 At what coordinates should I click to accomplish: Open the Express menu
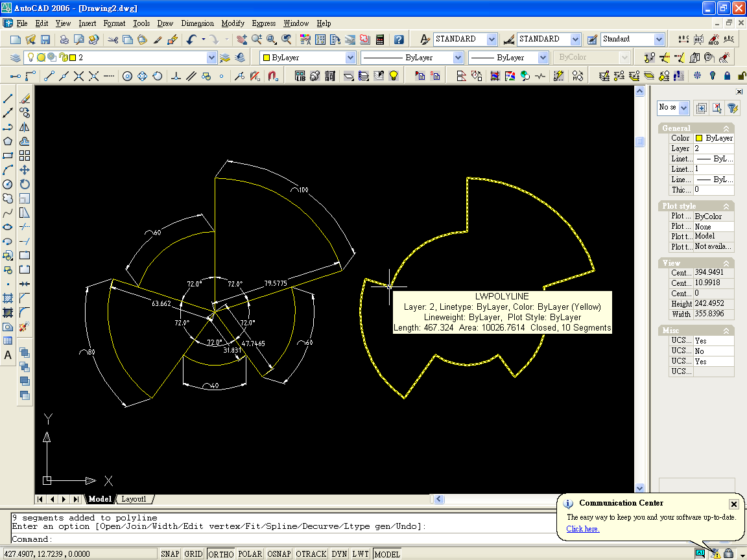tap(263, 23)
